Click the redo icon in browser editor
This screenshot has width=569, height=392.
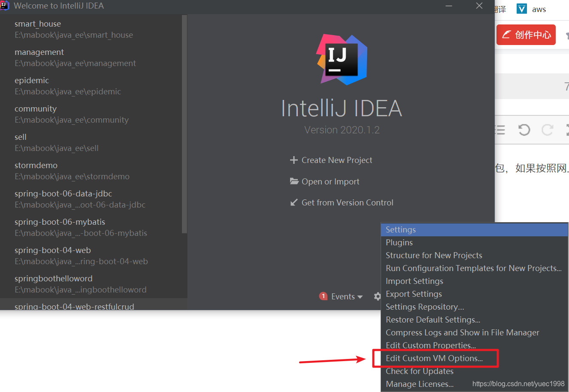547,130
